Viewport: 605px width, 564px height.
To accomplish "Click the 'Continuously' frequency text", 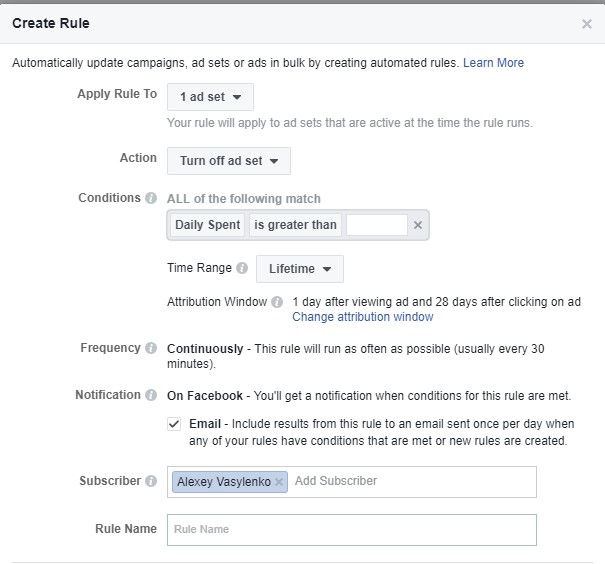I will coord(205,349).
